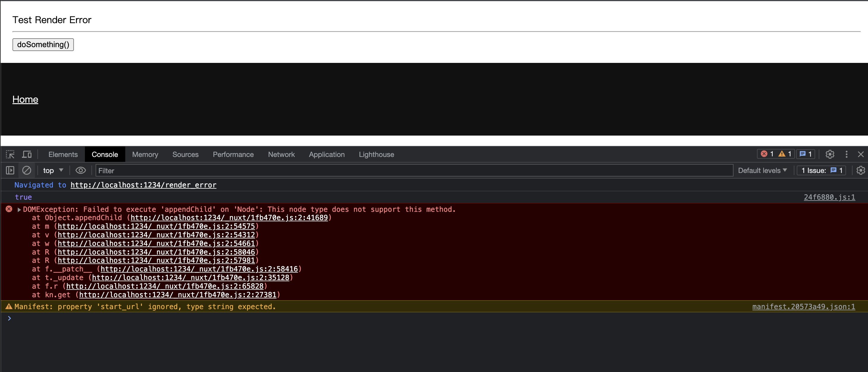Click the warning count badge

(785, 154)
